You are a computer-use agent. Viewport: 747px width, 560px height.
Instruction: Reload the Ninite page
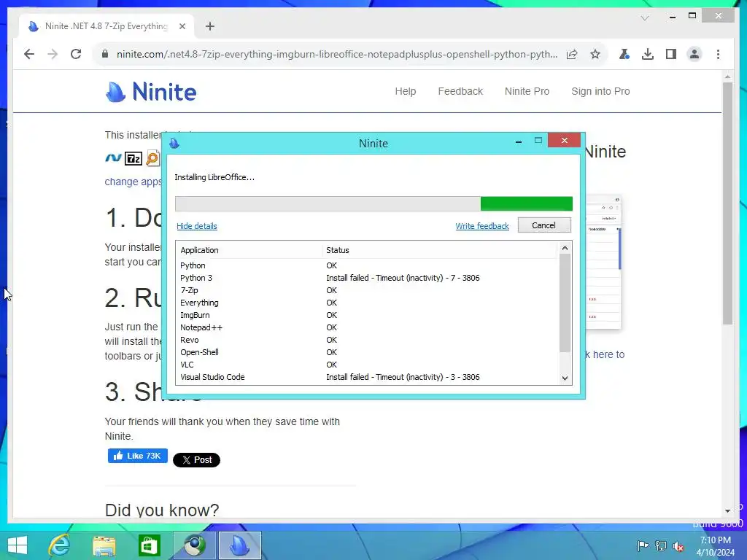point(76,54)
